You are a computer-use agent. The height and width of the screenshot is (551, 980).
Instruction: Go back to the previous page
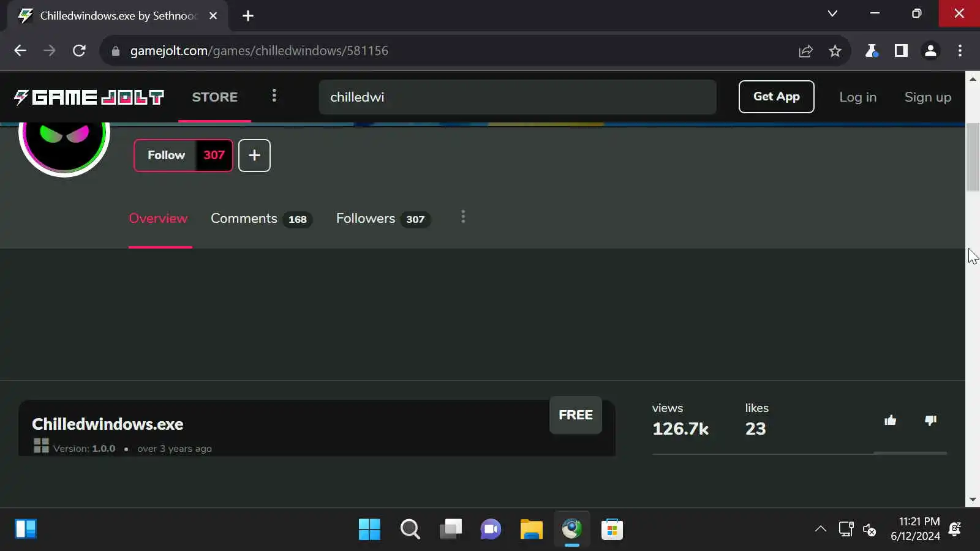point(20,51)
